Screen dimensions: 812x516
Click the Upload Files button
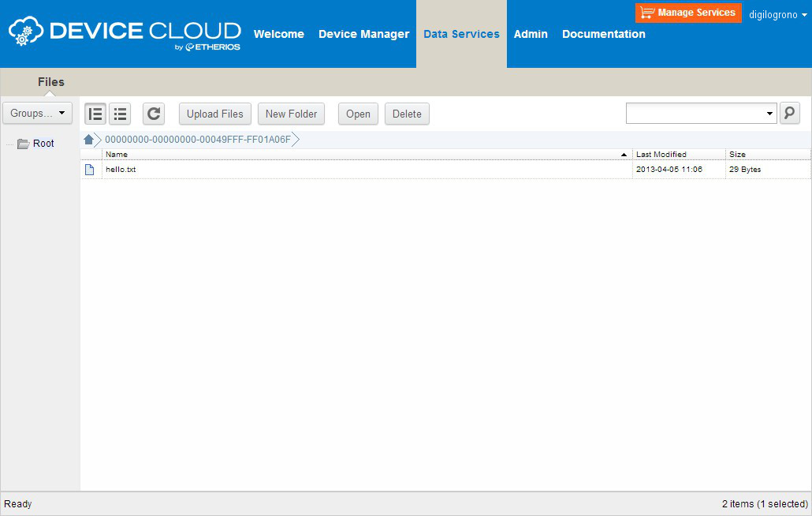(214, 114)
